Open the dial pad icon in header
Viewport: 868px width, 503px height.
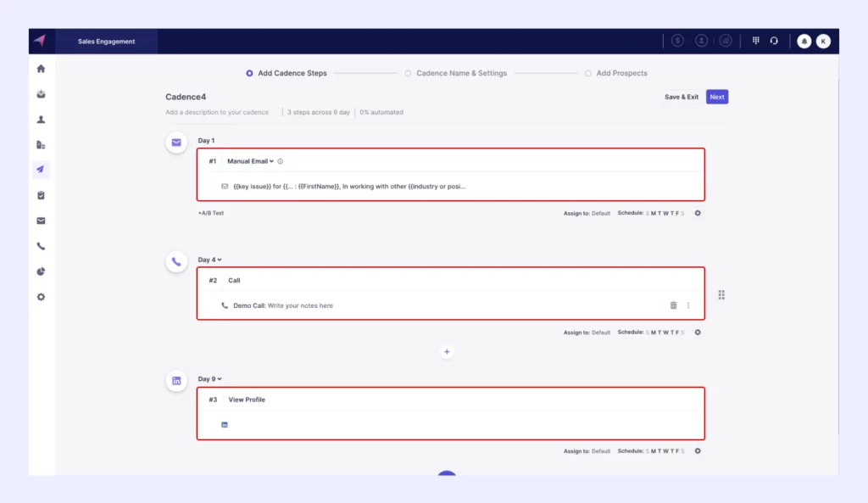[753, 41]
